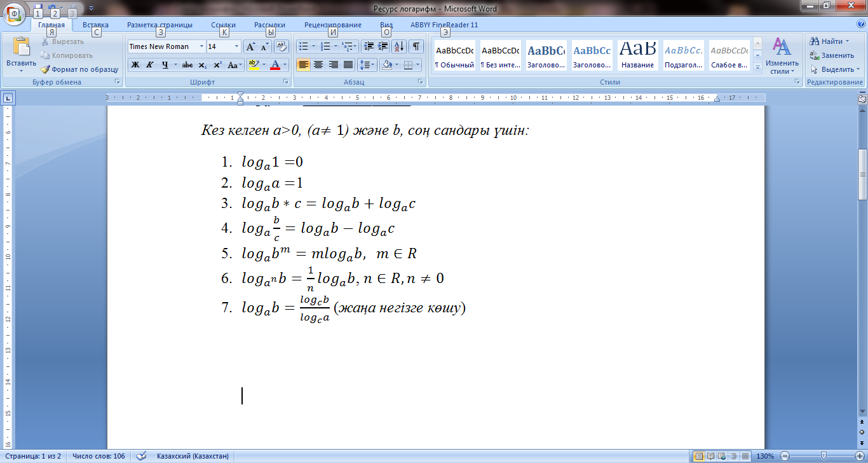Increase paragraph indent
Screen dimensions: 868x463
(383, 46)
